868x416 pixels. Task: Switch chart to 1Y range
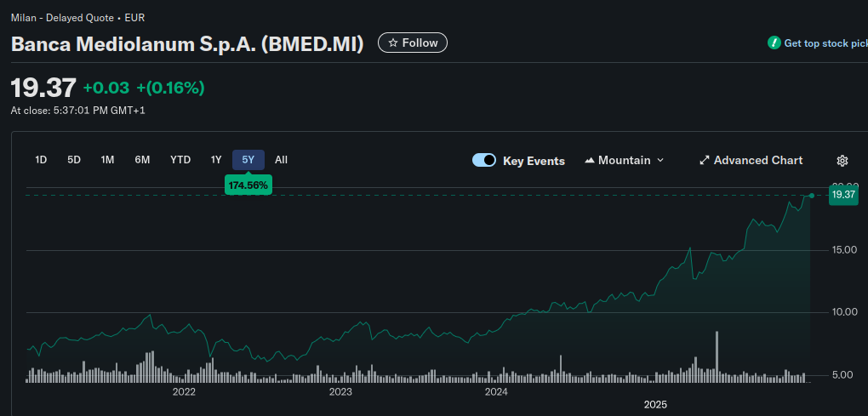pos(216,160)
